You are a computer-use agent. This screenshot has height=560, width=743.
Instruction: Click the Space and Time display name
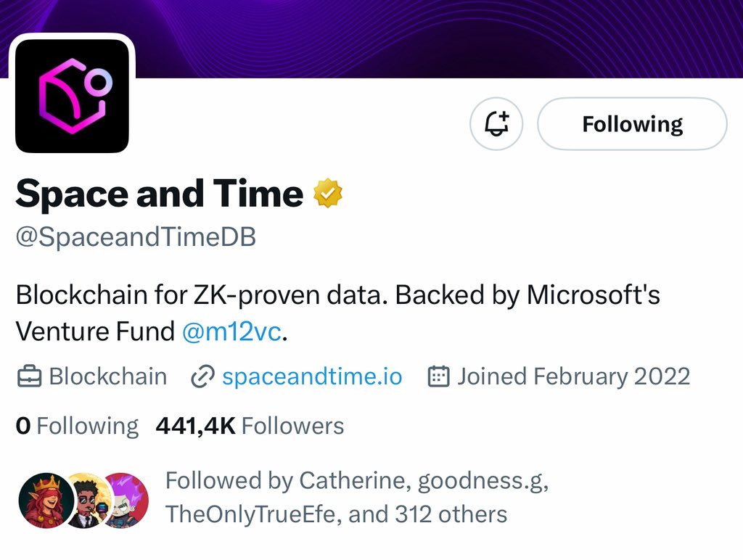click(159, 193)
